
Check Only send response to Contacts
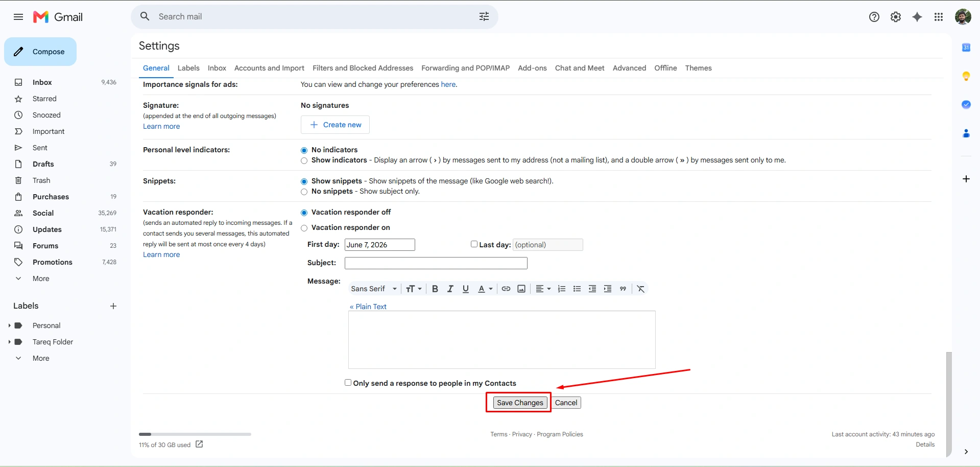tap(348, 383)
